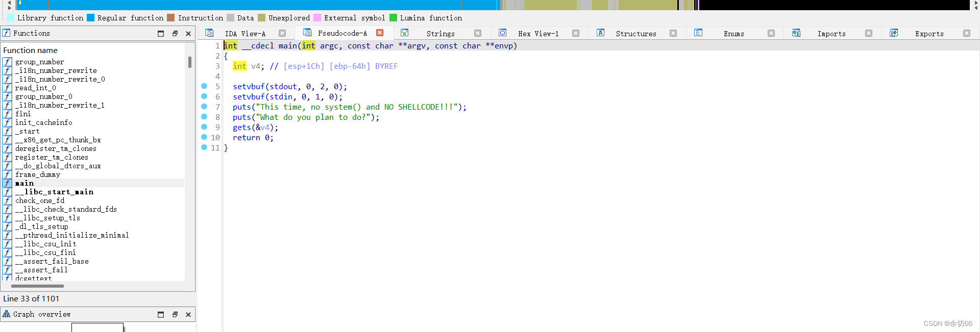Close the Functions panel

(188, 34)
